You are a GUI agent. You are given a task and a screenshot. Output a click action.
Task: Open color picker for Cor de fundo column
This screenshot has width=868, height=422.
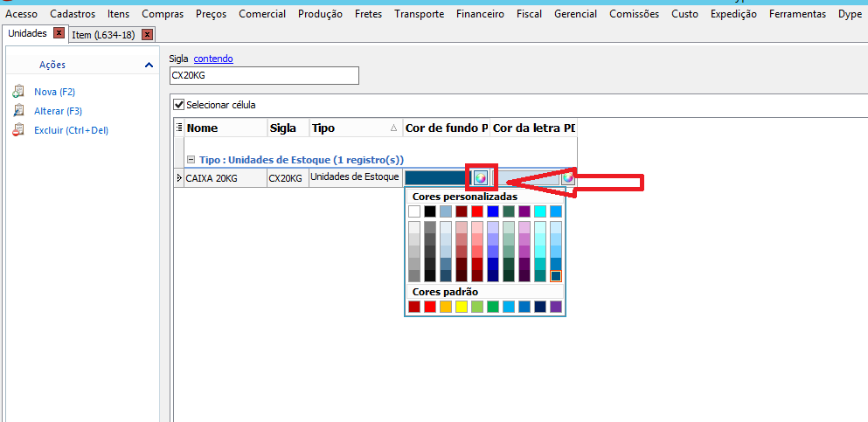coord(481,177)
